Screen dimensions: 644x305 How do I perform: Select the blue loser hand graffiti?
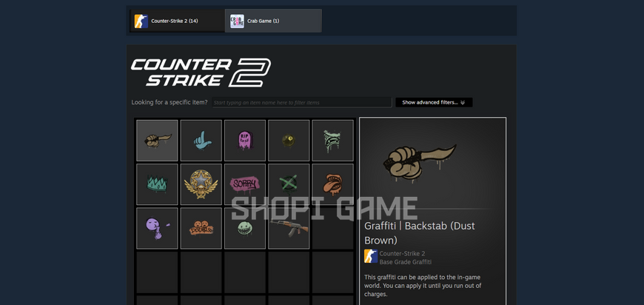(x=201, y=141)
